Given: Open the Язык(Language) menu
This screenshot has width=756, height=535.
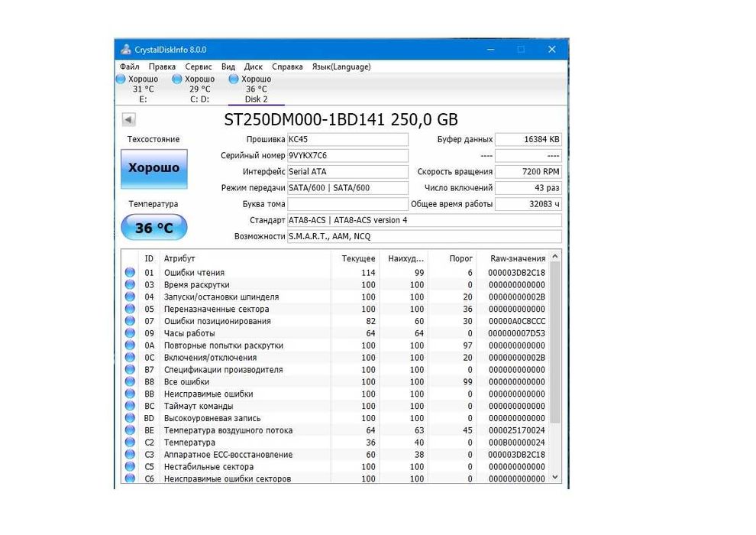Looking at the screenshot, I should pyautogui.click(x=341, y=66).
